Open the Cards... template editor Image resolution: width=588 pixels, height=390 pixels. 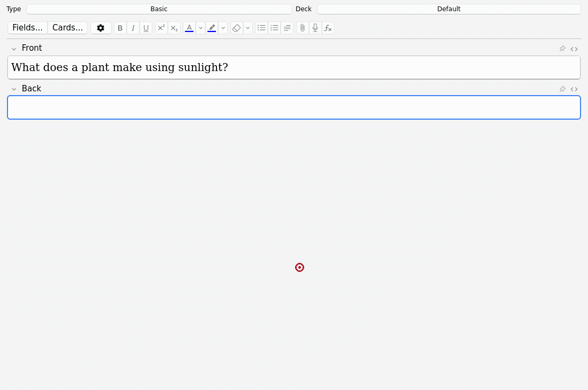click(67, 28)
